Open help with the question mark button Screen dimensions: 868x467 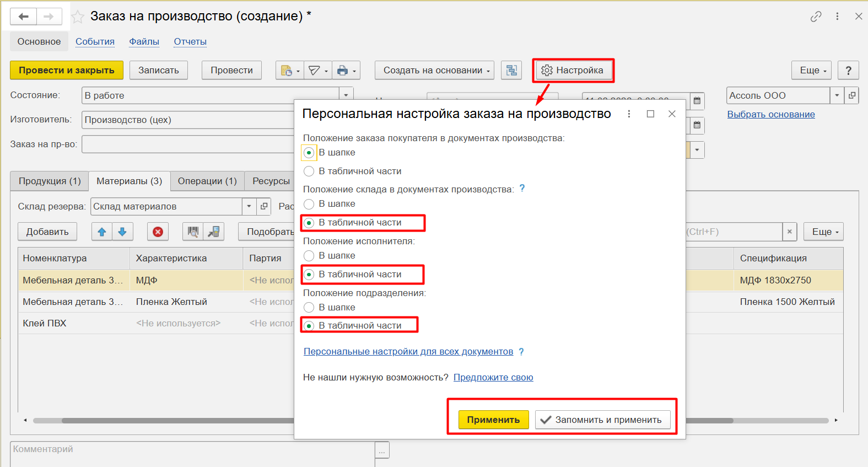848,71
